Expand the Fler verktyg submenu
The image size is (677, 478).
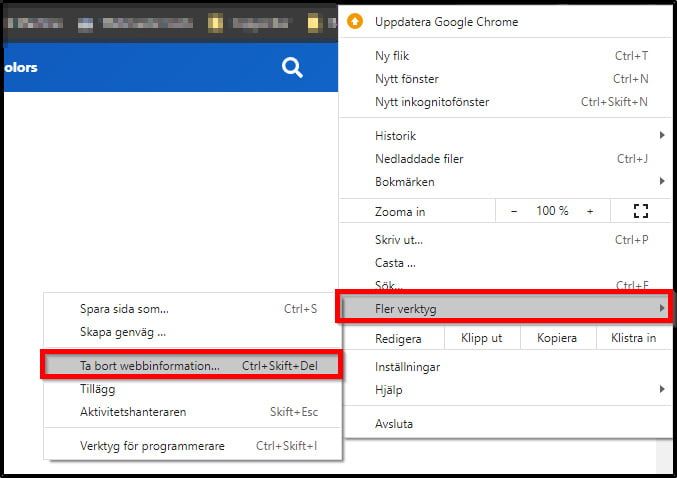504,309
